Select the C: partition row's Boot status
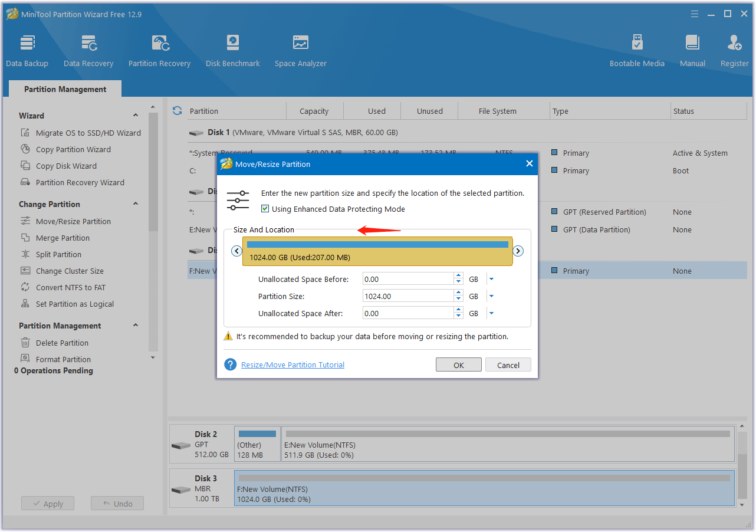Screen dimensions: 756x532 (681, 170)
